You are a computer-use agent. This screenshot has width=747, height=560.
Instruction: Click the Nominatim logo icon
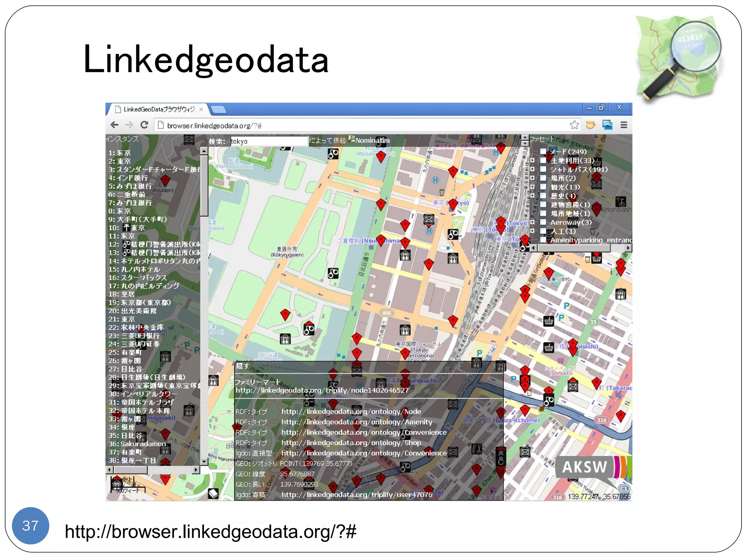pos(352,139)
